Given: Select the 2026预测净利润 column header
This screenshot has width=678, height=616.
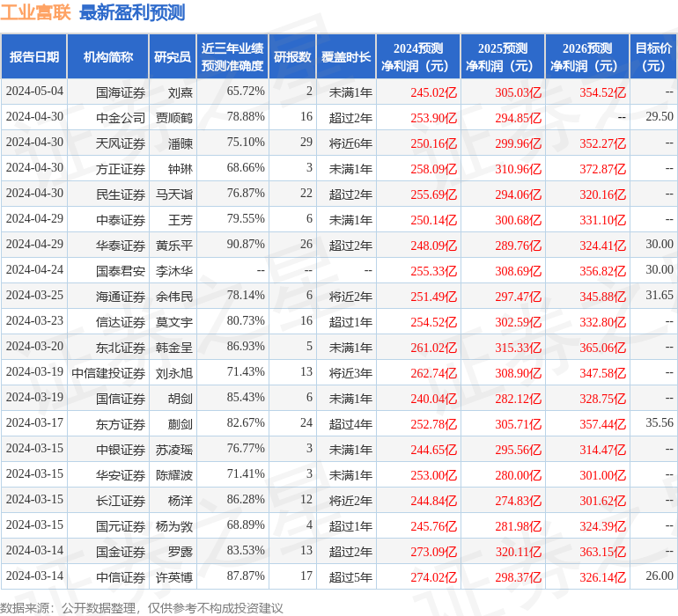Looking at the screenshot, I should [x=587, y=56].
